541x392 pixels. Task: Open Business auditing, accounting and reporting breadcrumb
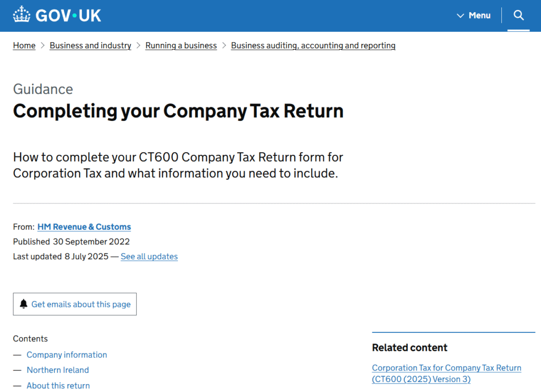coord(313,45)
